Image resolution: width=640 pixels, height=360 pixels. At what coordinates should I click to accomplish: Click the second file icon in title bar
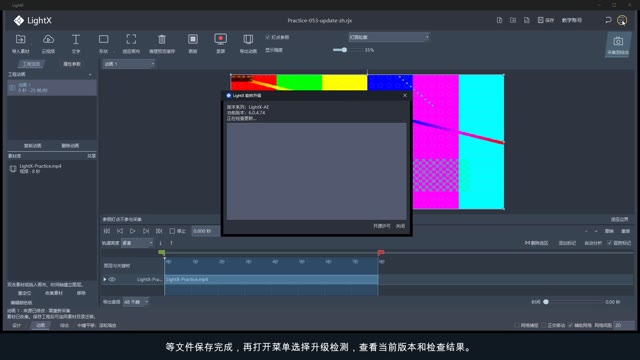[x=513, y=20]
